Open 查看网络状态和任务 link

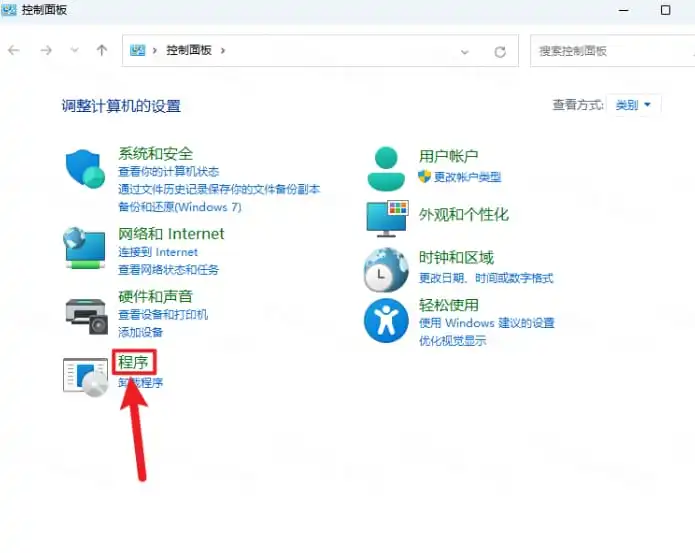(x=168, y=270)
